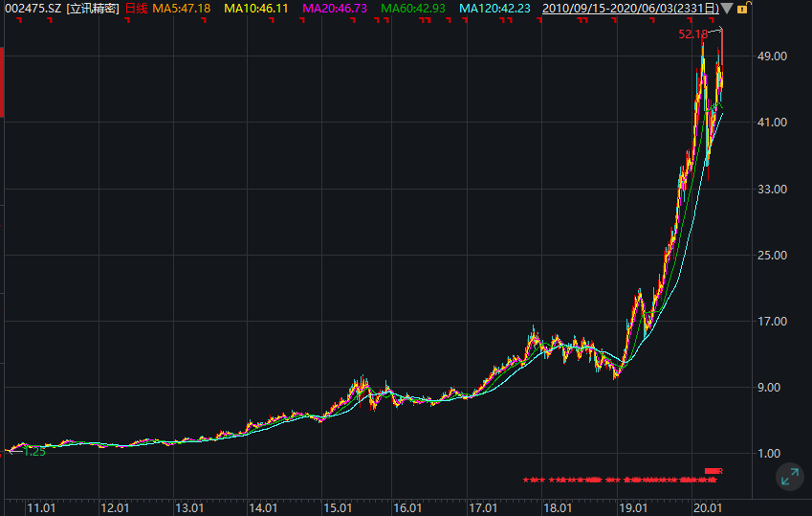Click the MA5:47.18 indicator label
Viewport: 812px width, 516px height.
pyautogui.click(x=182, y=9)
